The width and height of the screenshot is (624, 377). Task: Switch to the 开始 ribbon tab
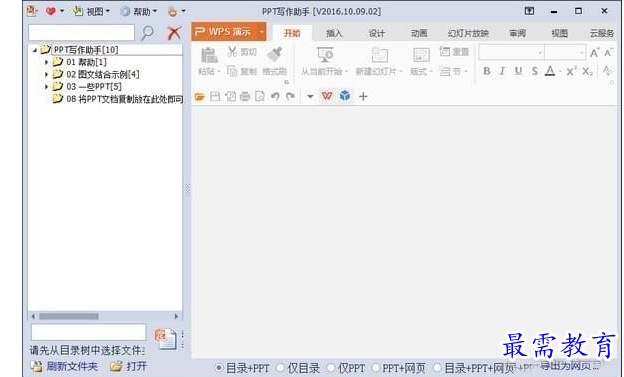click(x=292, y=33)
